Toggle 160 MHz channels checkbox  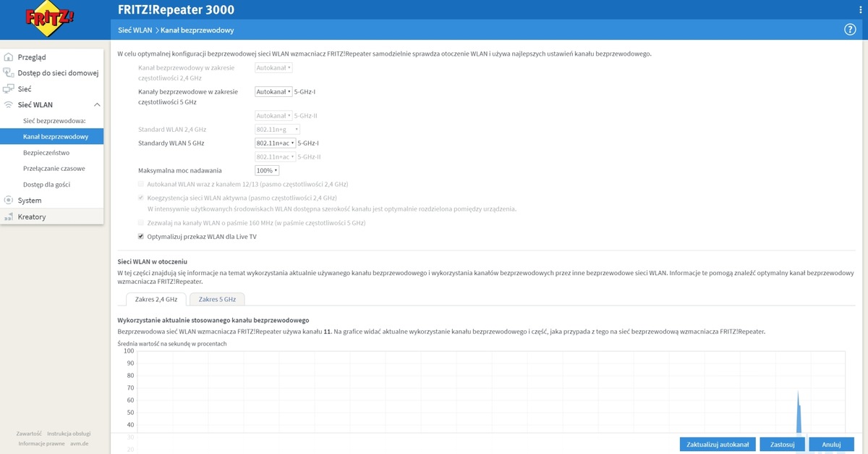pos(141,223)
